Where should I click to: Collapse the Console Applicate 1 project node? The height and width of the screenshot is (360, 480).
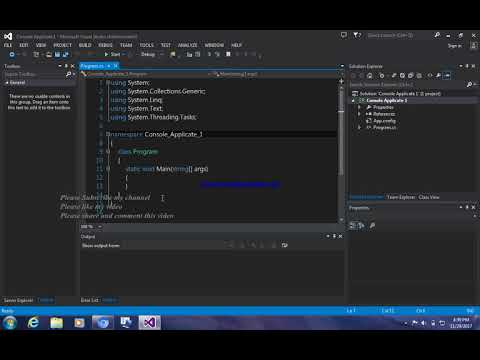(x=353, y=101)
